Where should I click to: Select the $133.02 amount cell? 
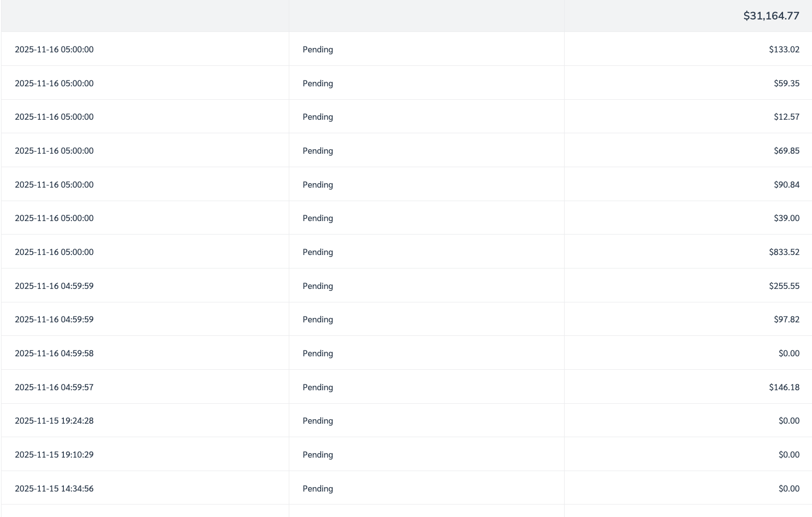tap(784, 49)
